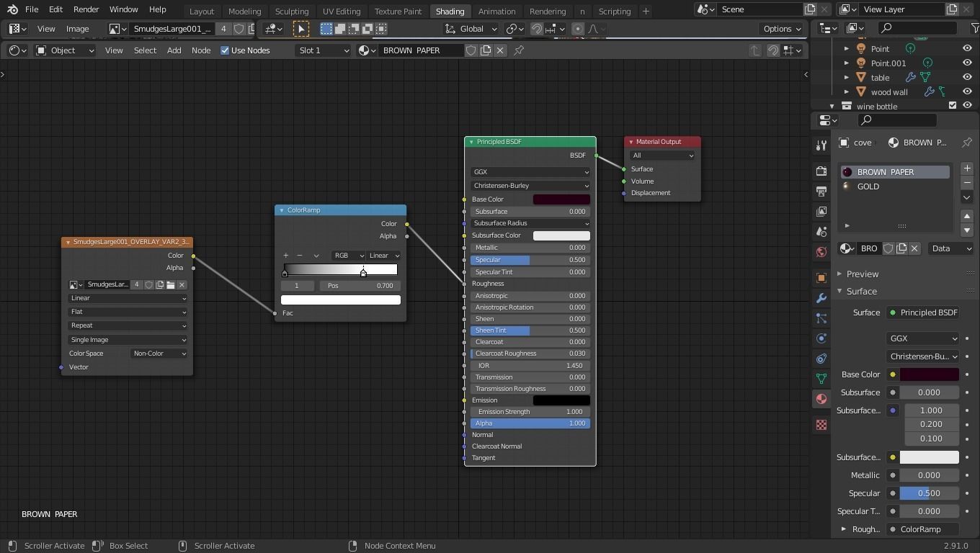Open the Slot 1 dropdown
Viewport: 980px width, 553px height.
pos(323,50)
